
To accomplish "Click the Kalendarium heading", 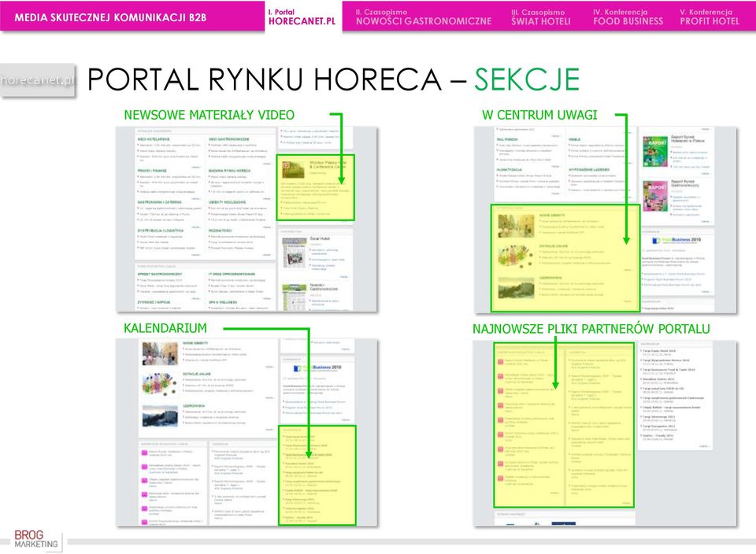I will point(165,328).
